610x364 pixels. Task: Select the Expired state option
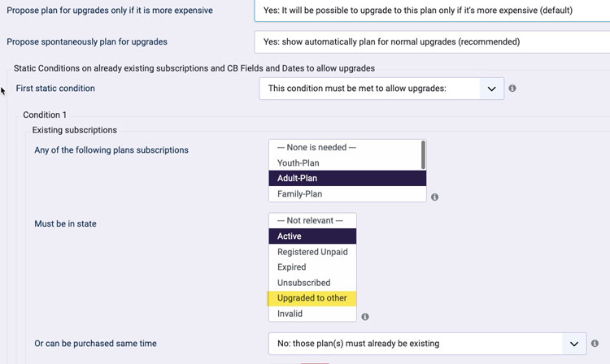[312, 267]
